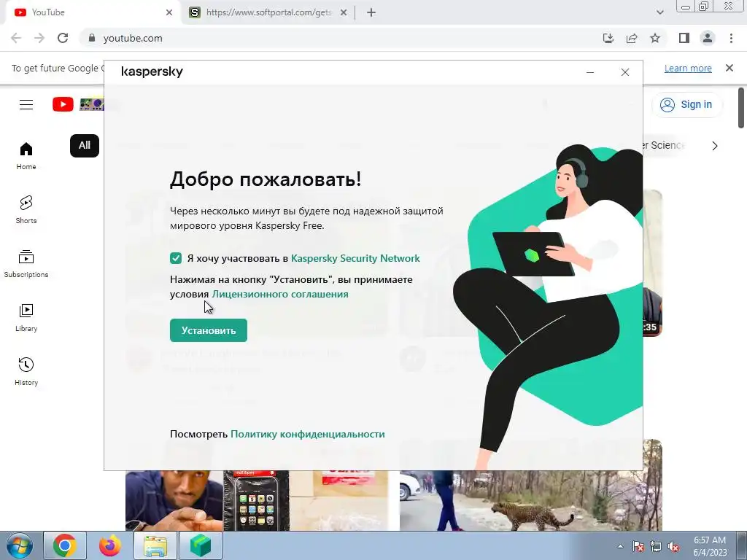Close the YouTube tab
Image resolution: width=747 pixels, height=560 pixels.
[169, 12]
